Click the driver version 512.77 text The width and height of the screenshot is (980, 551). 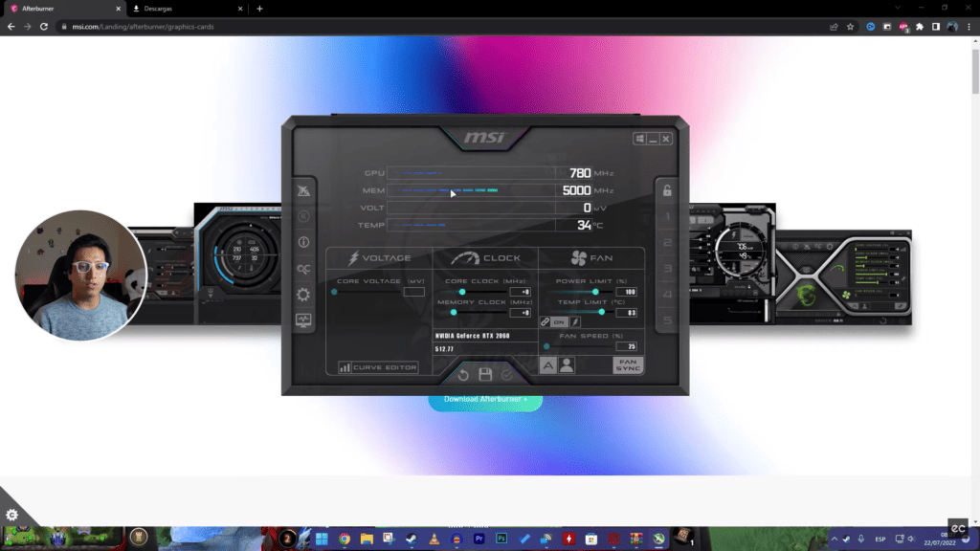click(444, 349)
